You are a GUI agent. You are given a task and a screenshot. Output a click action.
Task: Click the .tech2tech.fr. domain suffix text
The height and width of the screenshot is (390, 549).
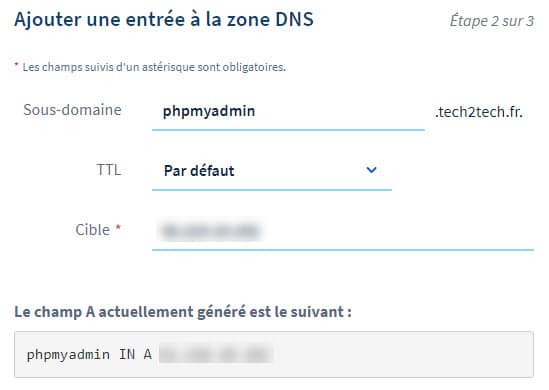pyautogui.click(x=479, y=112)
